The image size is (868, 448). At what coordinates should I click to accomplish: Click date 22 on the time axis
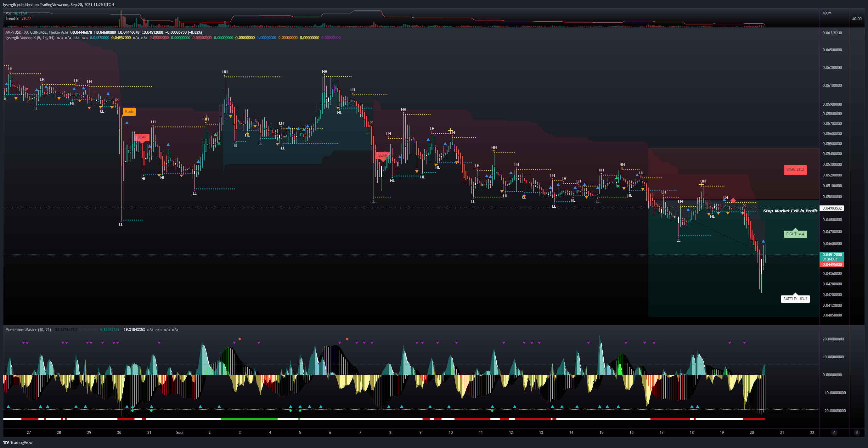pos(812,433)
